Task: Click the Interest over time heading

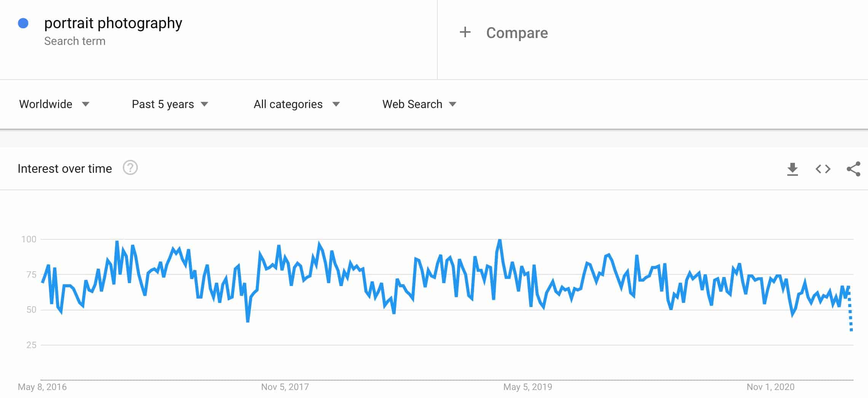Action: 65,169
